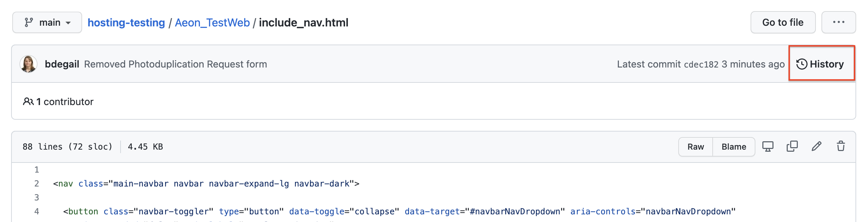Open the kebab menu with more file options
This screenshot has width=868, height=222.
pos(839,22)
